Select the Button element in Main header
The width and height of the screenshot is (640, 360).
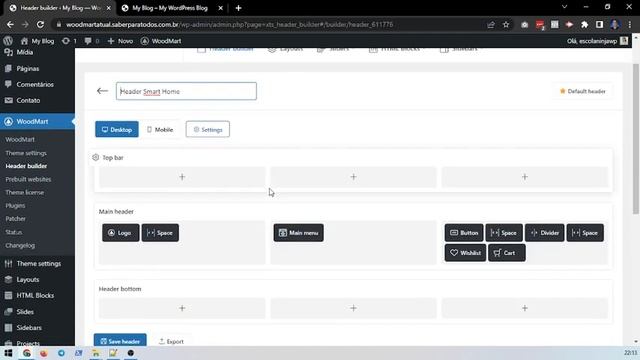[x=464, y=233]
